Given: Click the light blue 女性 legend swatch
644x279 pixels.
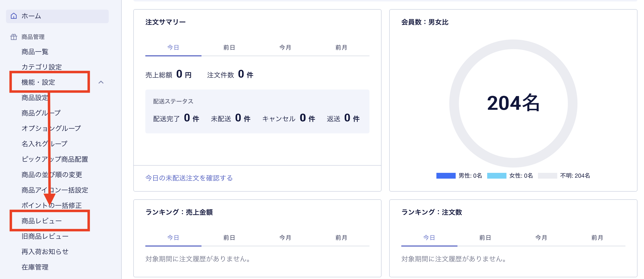Looking at the screenshot, I should point(496,175).
